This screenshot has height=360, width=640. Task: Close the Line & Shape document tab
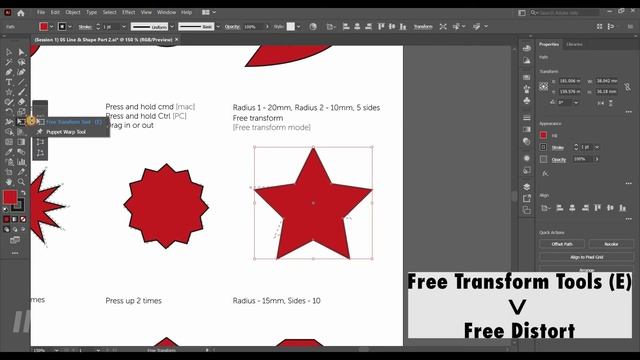(x=177, y=40)
